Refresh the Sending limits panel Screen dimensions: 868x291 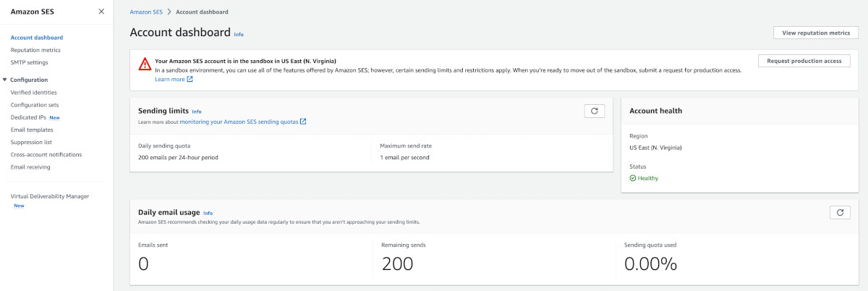pyautogui.click(x=594, y=111)
